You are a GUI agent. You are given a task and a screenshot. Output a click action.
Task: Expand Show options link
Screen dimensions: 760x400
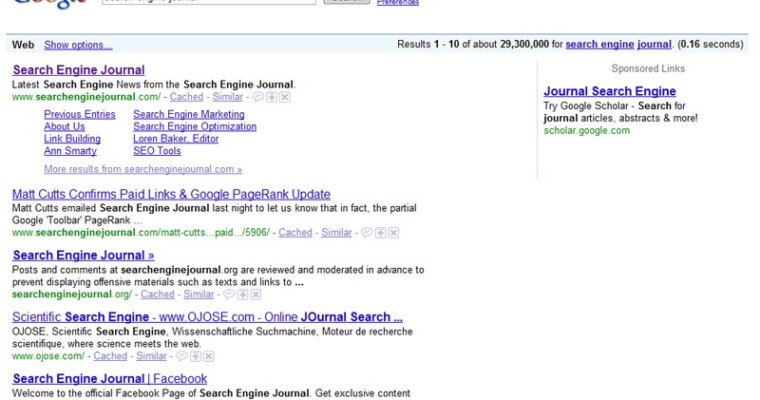78,45
